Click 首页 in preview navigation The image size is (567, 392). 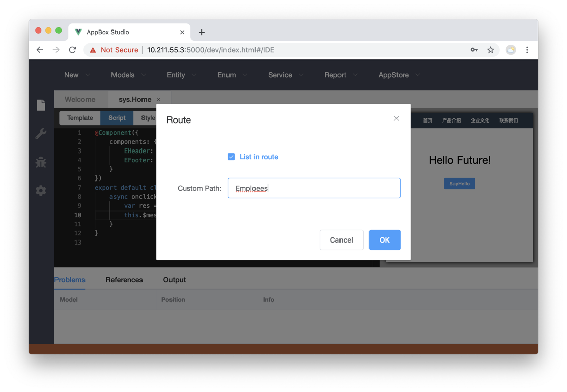[428, 120]
